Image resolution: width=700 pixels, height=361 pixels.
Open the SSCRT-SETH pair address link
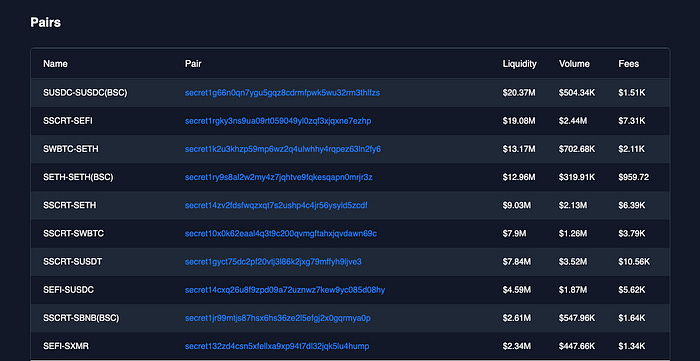click(x=276, y=205)
